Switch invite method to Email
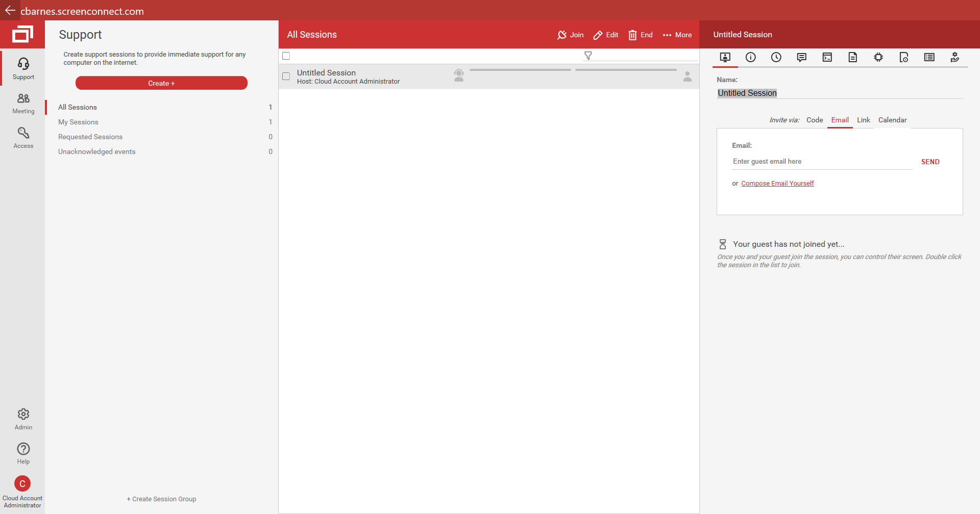 click(840, 120)
